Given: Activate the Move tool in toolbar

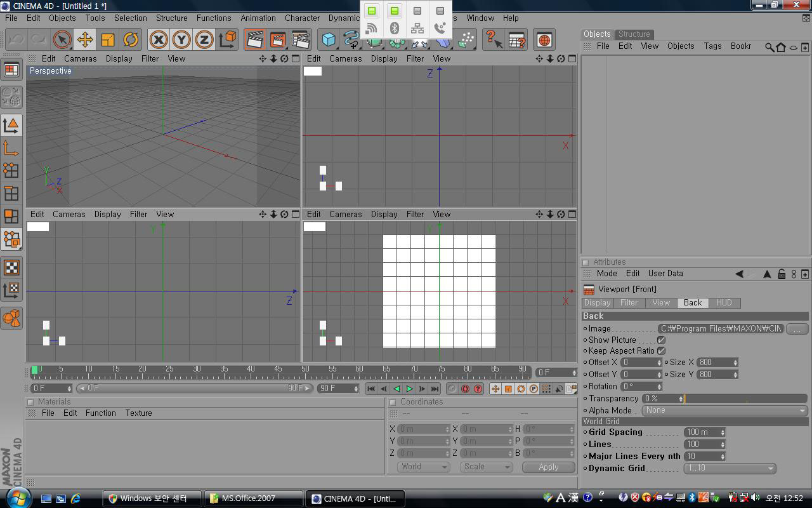Looking at the screenshot, I should [84, 39].
